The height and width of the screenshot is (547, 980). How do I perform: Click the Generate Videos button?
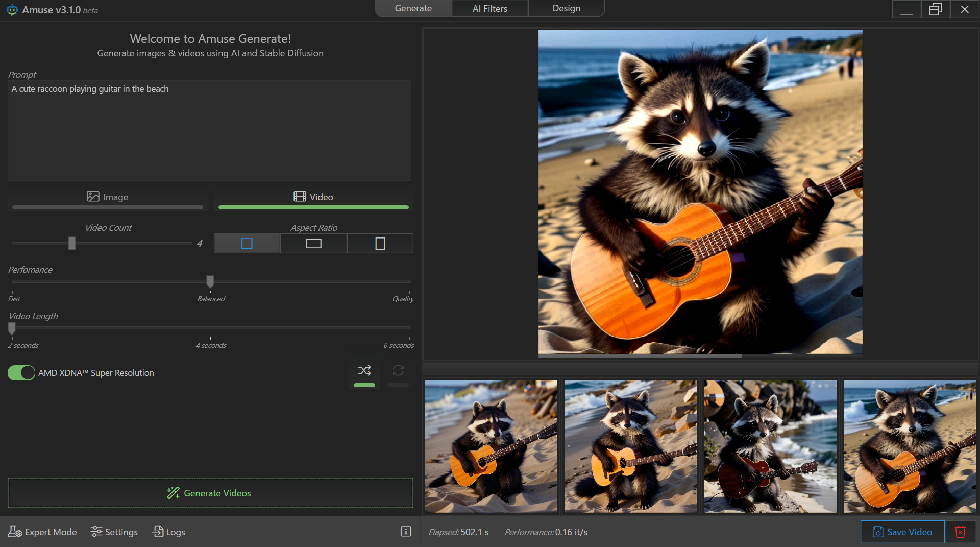click(210, 493)
